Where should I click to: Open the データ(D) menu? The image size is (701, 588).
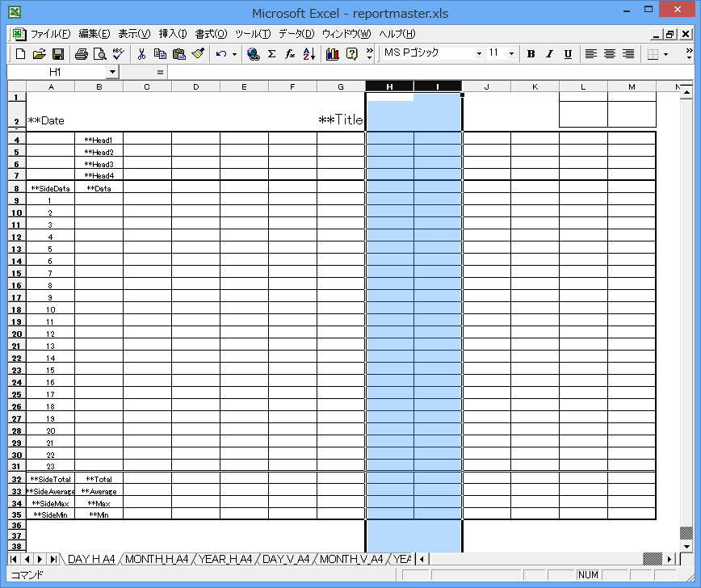click(296, 34)
